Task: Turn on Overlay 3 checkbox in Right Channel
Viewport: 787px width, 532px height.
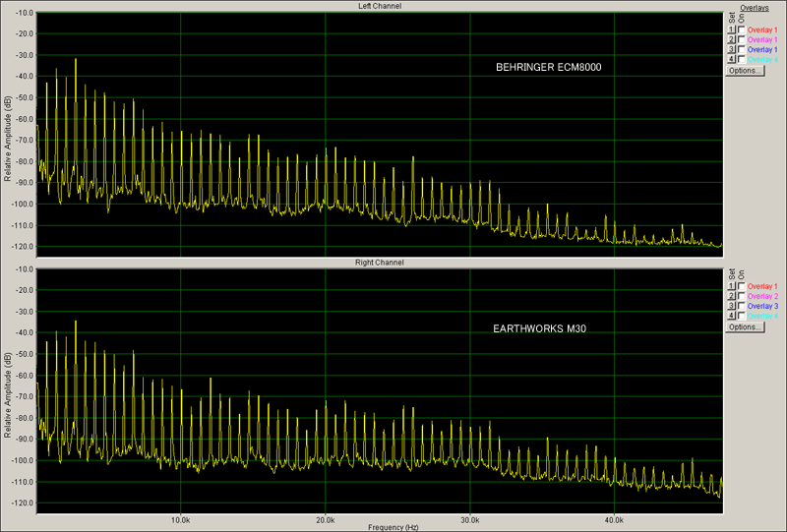Action: point(742,306)
